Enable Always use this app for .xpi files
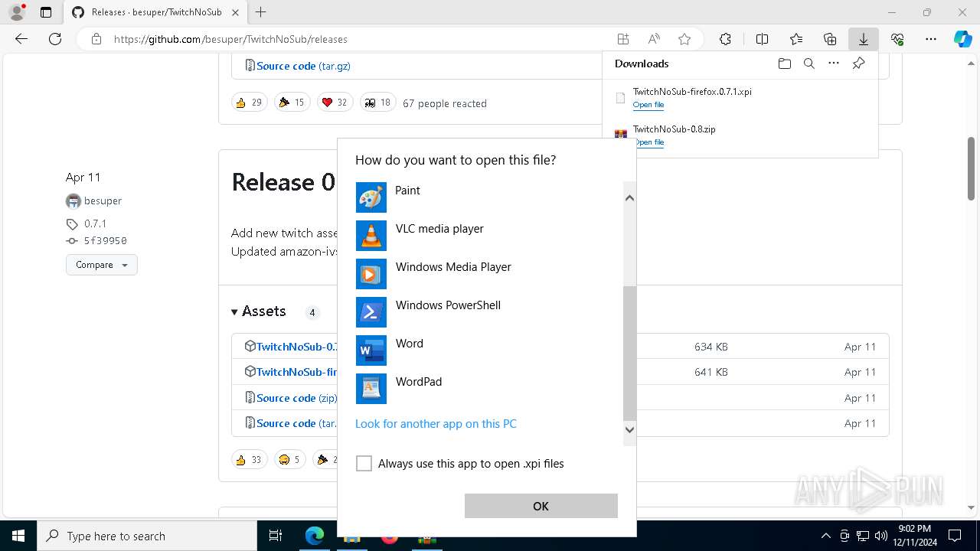 (x=364, y=464)
